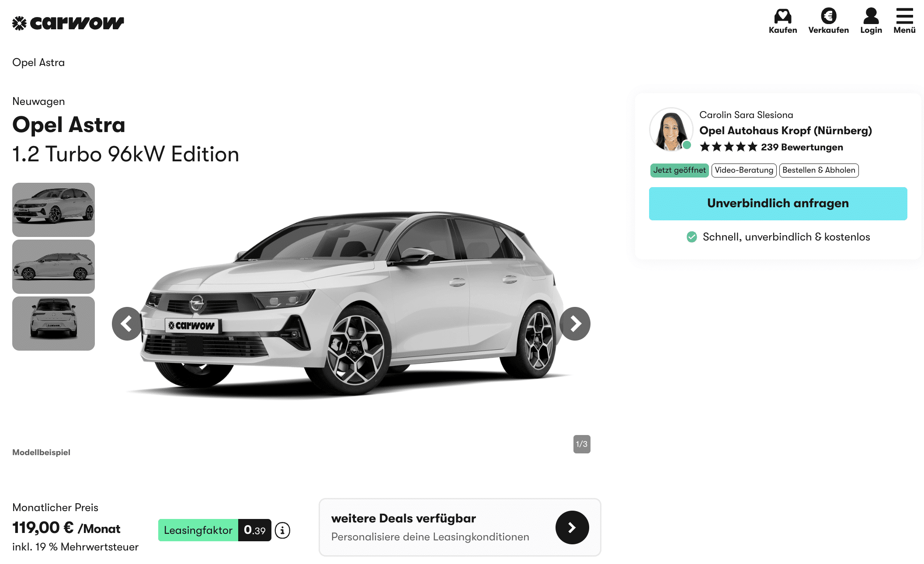Open the Leasingfaktor info icon
This screenshot has height=564, width=924.
click(x=282, y=530)
